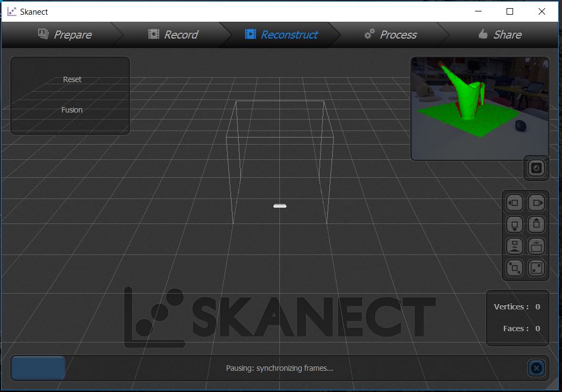Viewport: 562px width, 392px height.
Task: Close the Skanect window
Action: [542, 11]
